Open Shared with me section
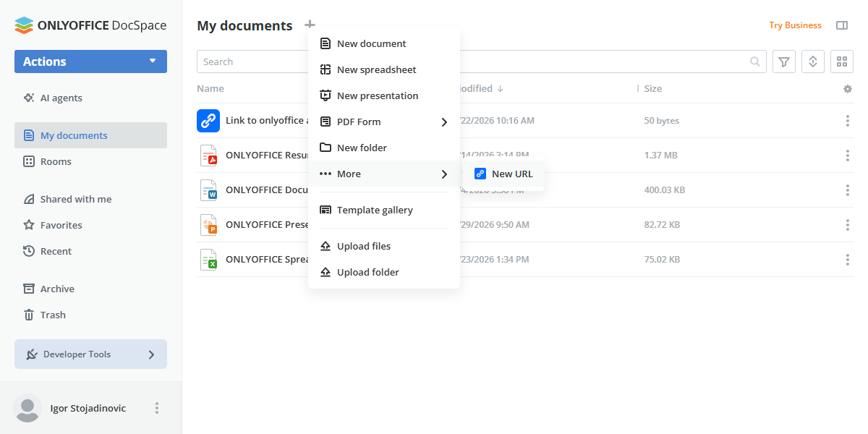This screenshot has width=868, height=434. [x=90, y=199]
